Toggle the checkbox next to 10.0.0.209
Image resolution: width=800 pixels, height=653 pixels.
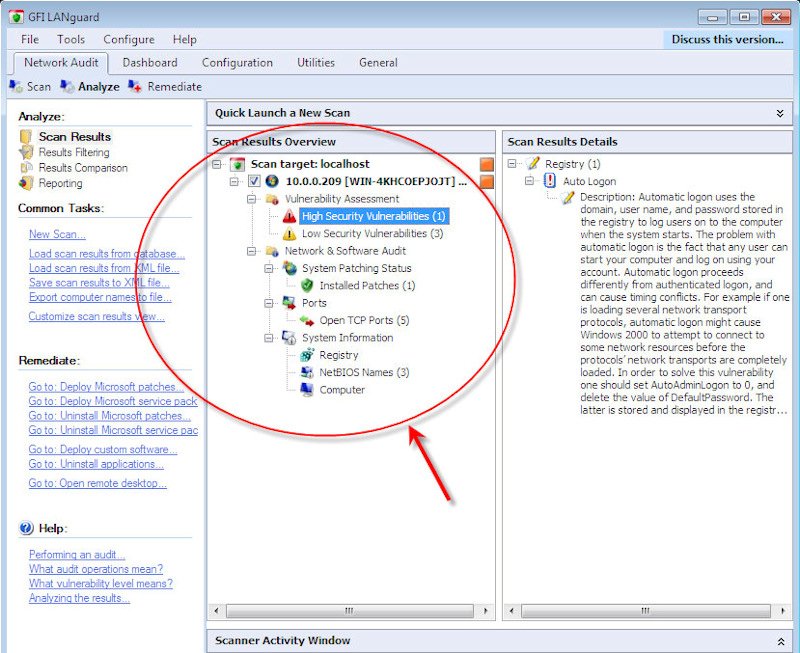(254, 181)
